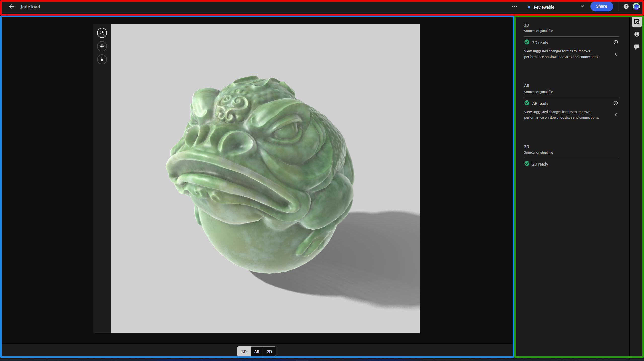This screenshot has height=361, width=644.
Task: Select the JadeToad title text
Action: pyautogui.click(x=30, y=7)
